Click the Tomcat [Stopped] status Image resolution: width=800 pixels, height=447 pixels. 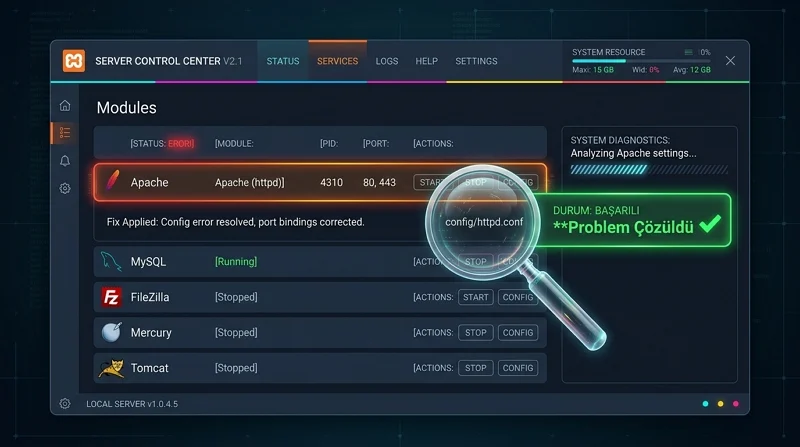tap(236, 368)
